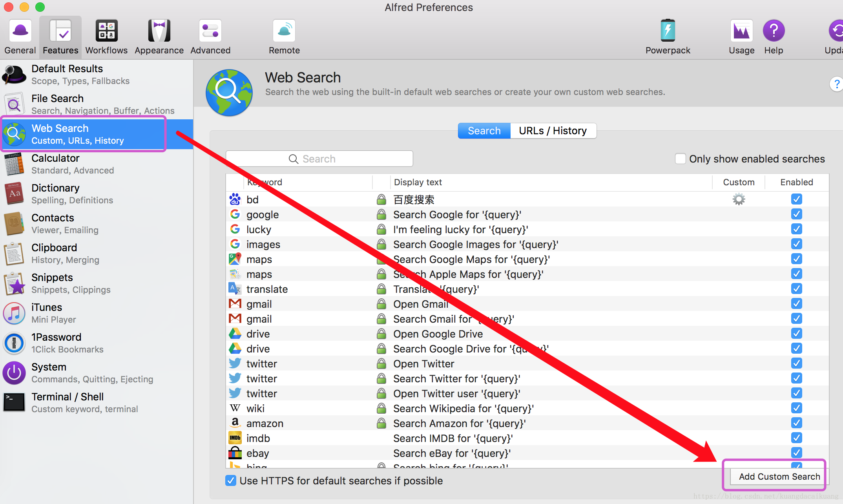Image resolution: width=843 pixels, height=504 pixels.
Task: Click the Custom column header
Action: click(x=739, y=182)
